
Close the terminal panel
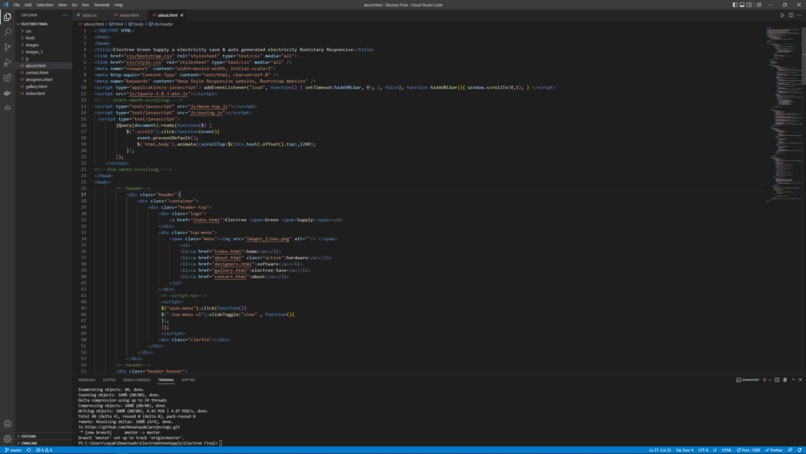click(x=800, y=380)
